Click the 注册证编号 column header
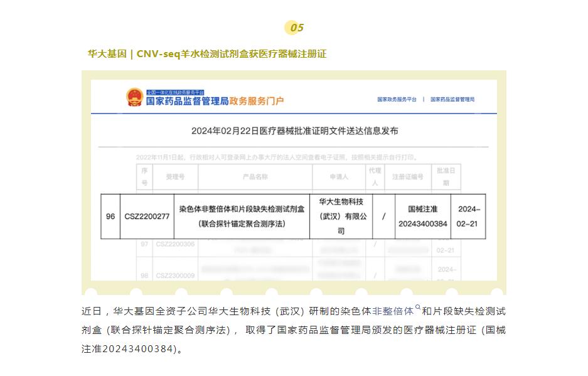Viewport: 588px width, 376px height. (408, 177)
